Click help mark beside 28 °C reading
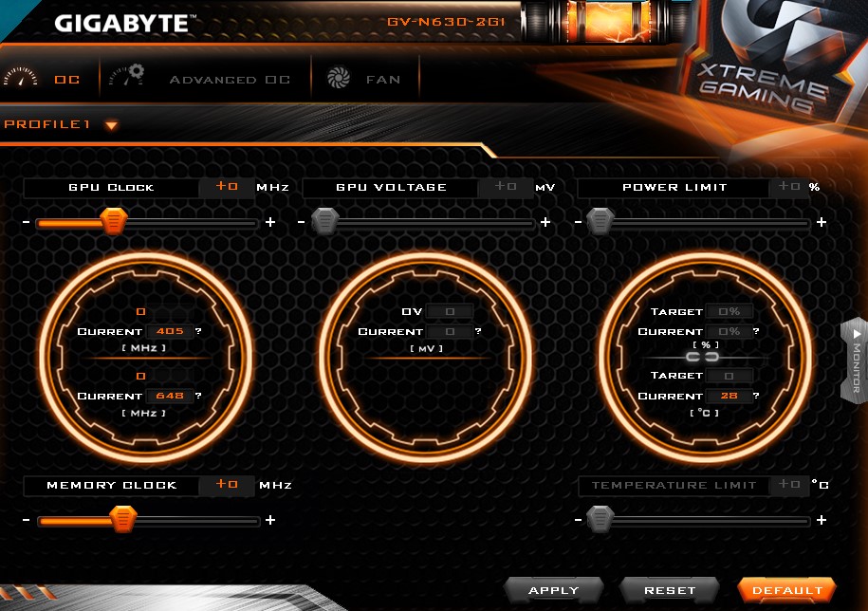868x611 pixels. [756, 395]
